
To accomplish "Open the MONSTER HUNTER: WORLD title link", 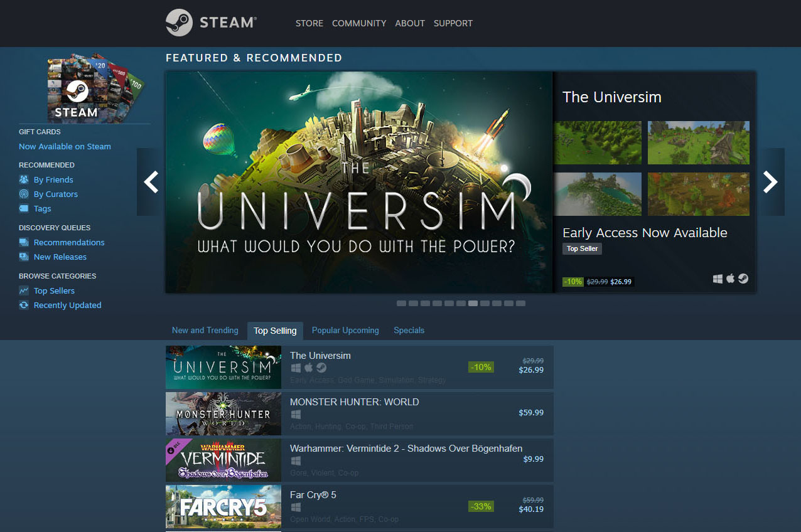I will pyautogui.click(x=354, y=402).
